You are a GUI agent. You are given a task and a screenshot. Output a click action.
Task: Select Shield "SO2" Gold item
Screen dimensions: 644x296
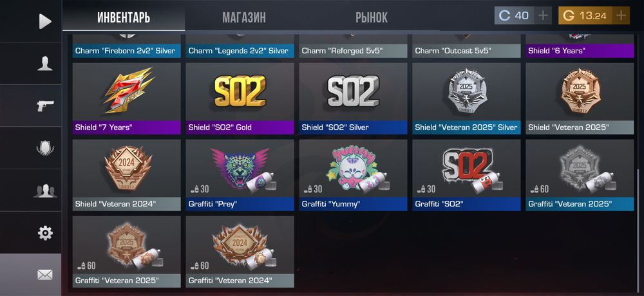click(x=240, y=98)
